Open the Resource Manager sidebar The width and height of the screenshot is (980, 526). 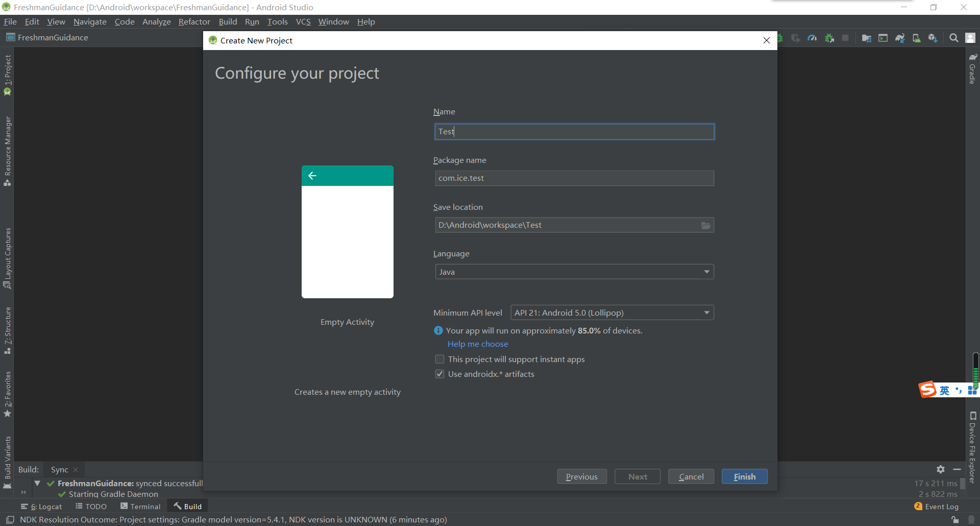pos(8,148)
